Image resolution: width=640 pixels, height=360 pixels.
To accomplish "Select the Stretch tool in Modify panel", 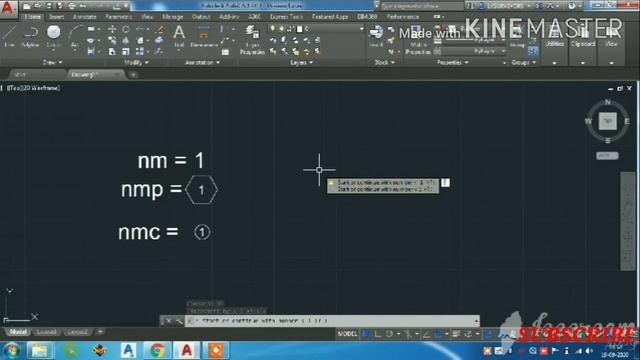I will (112, 51).
